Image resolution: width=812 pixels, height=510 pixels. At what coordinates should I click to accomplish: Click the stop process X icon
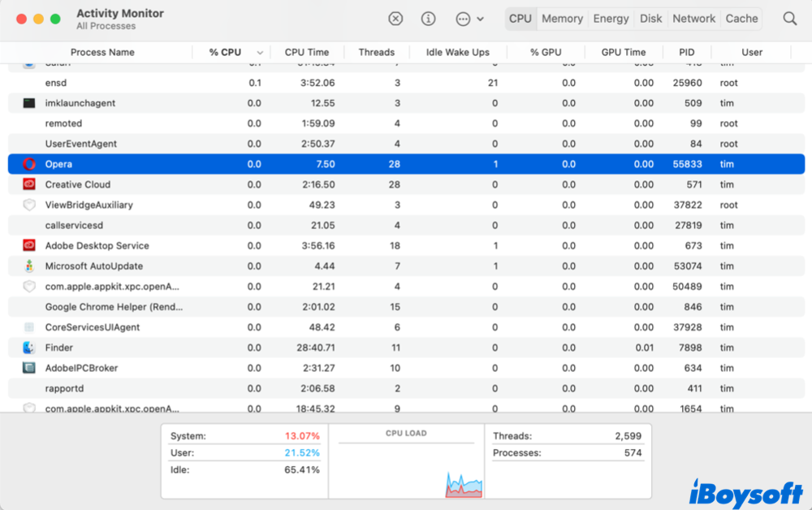(395, 19)
